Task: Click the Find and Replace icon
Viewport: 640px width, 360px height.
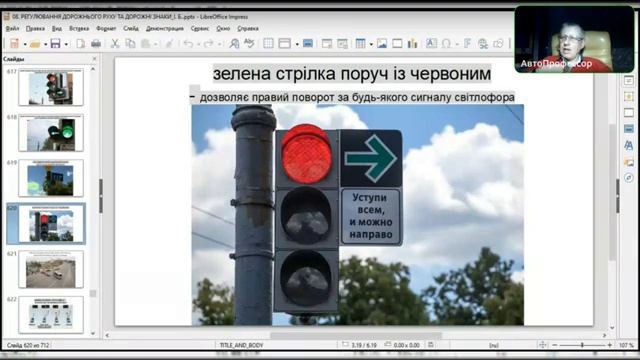Action: pos(234,43)
